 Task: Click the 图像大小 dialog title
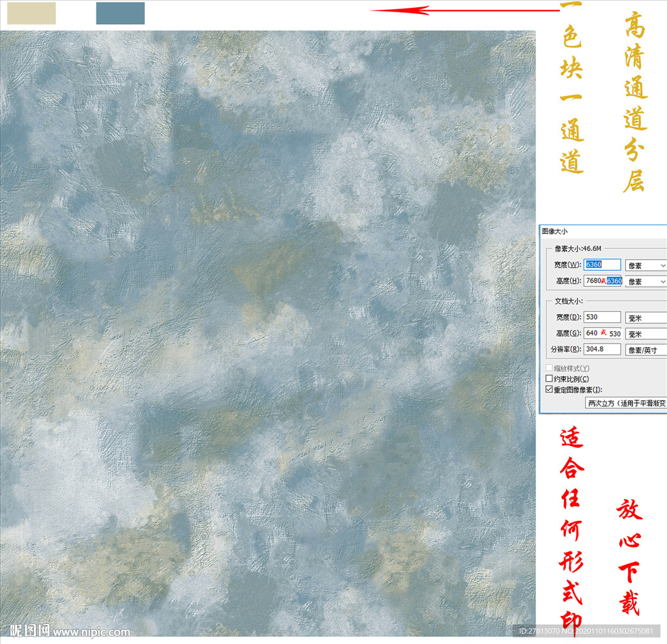point(555,231)
